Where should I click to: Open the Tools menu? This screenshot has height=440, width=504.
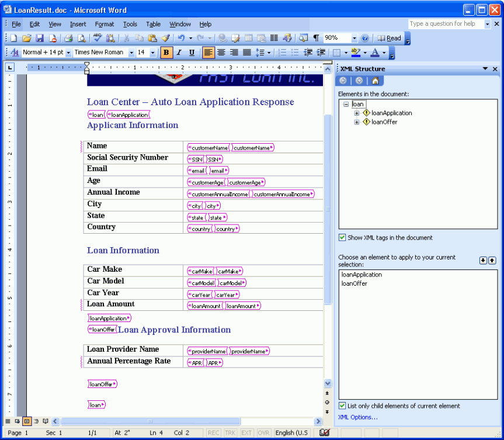tap(130, 24)
